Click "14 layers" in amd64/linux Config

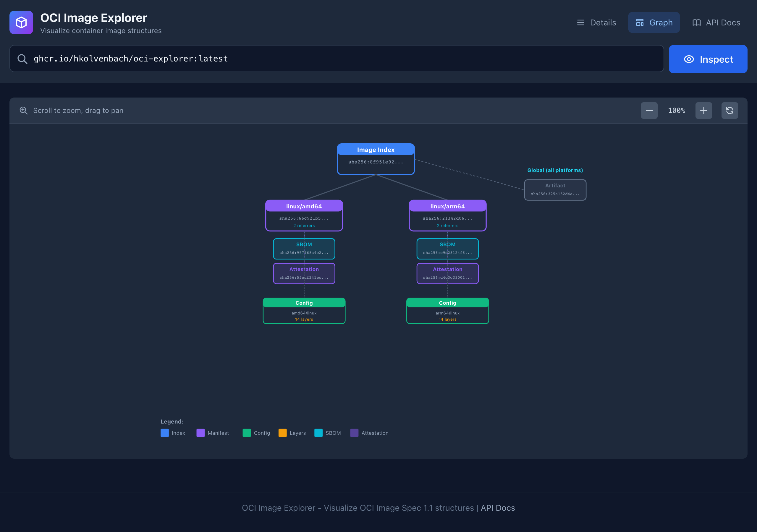(304, 319)
